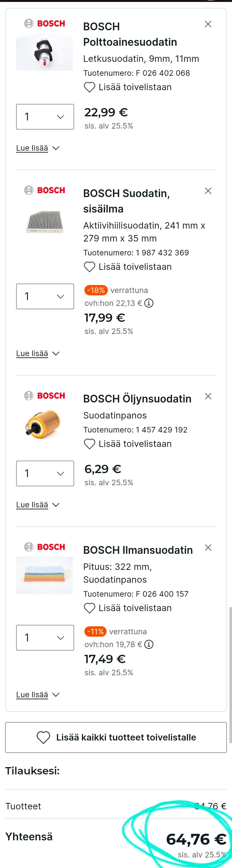232x868 pixels.
Task: Add sisäilma Suodatin to wishlist via heart
Action: [89, 267]
